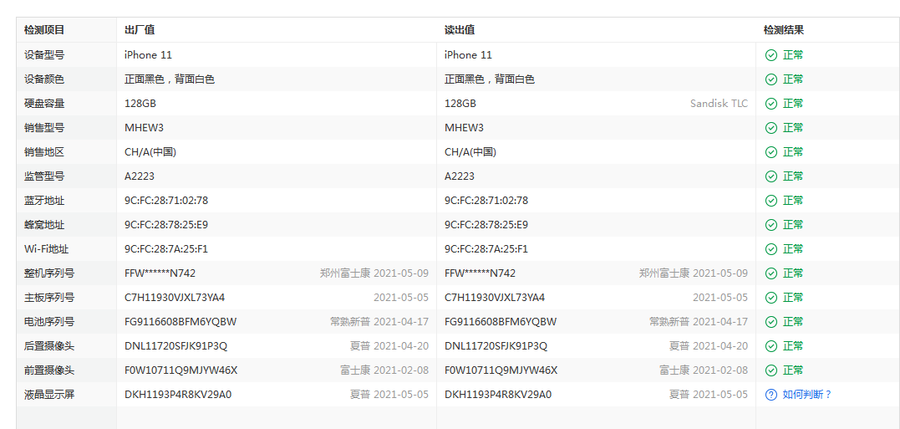The width and height of the screenshot is (900, 429).
Task: Click 富士康 2021-02-08 in 出厂值 column
Action: point(384,370)
